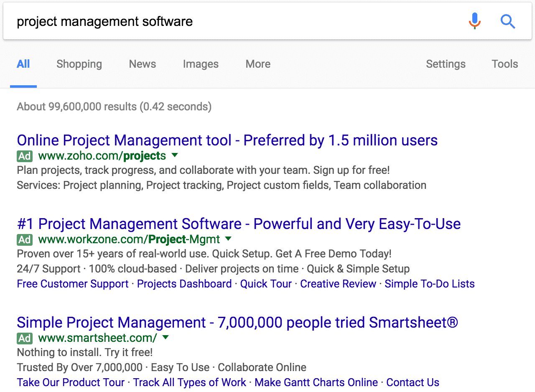
Task: Click the www.zoho.com/projects URL
Action: pos(102,156)
